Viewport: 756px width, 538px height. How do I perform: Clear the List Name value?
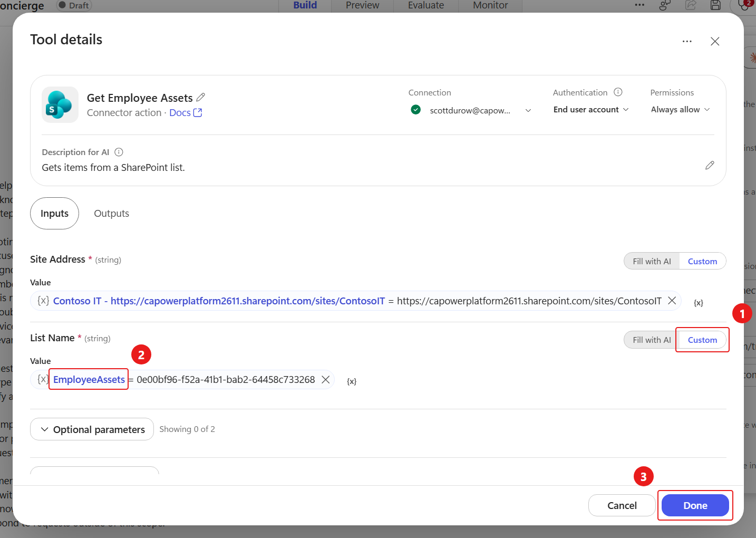click(326, 380)
